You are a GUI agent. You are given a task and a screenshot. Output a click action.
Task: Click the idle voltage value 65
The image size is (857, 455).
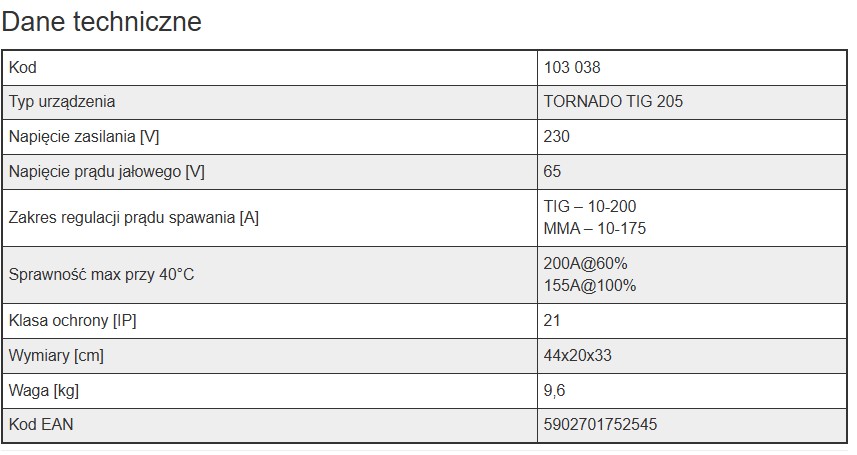tap(552, 171)
